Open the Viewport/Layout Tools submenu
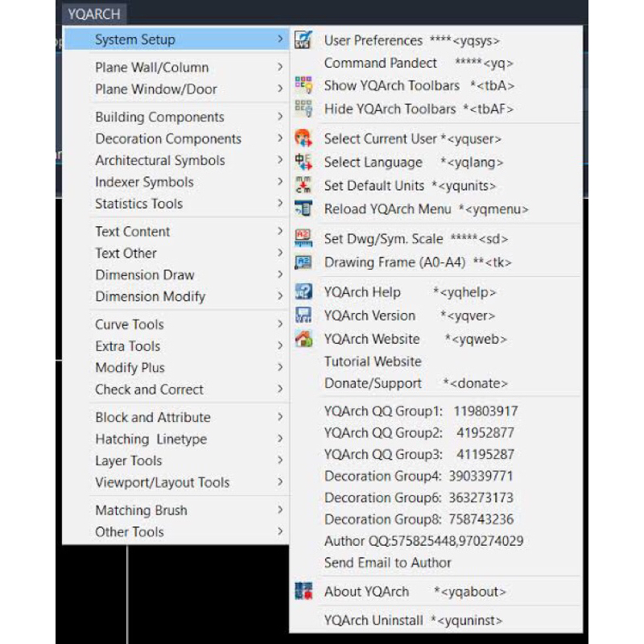This screenshot has height=644, width=644. point(176,482)
